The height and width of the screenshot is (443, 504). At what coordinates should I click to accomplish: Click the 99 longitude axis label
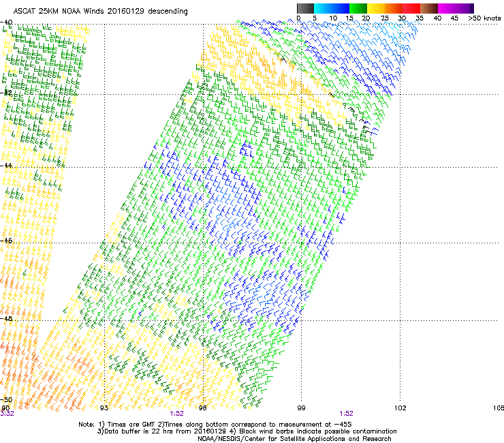(x=301, y=408)
